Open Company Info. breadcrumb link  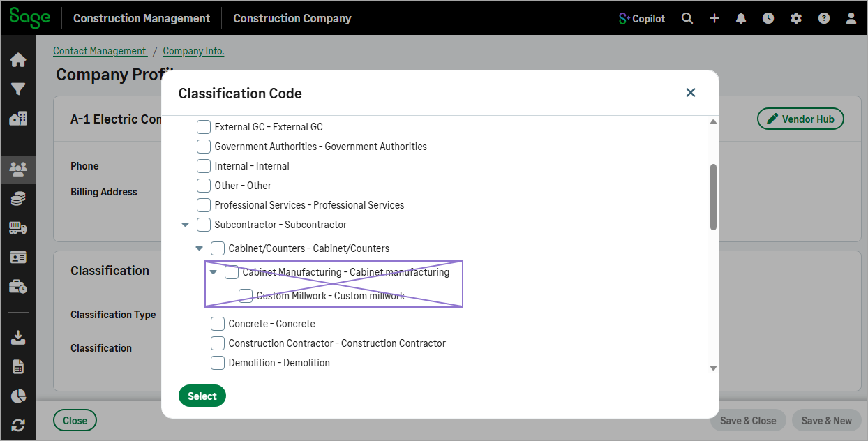click(x=193, y=51)
